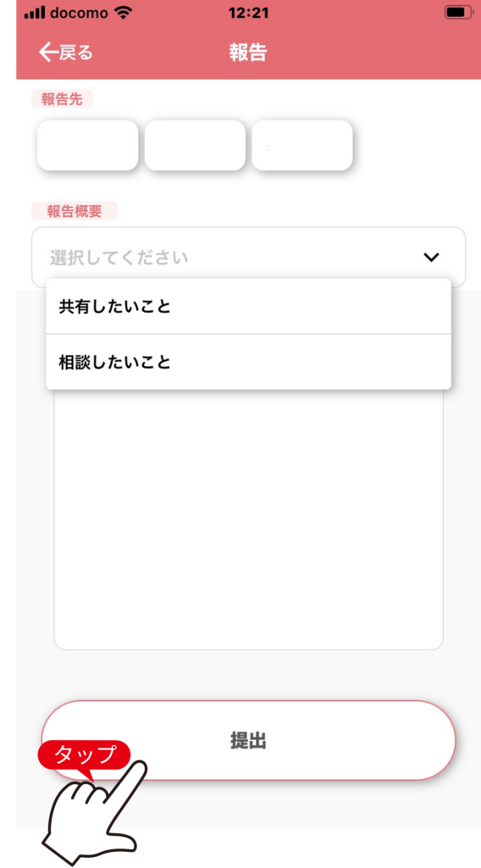Tap the battery indicator icon

[459, 13]
